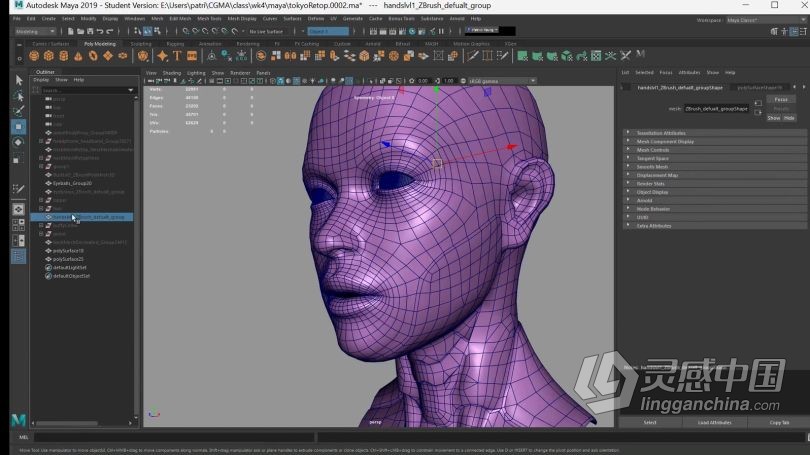Viewport: 810px width, 455px height.
Task: Create a Polygon Torus from the shelf
Action: click(93, 56)
